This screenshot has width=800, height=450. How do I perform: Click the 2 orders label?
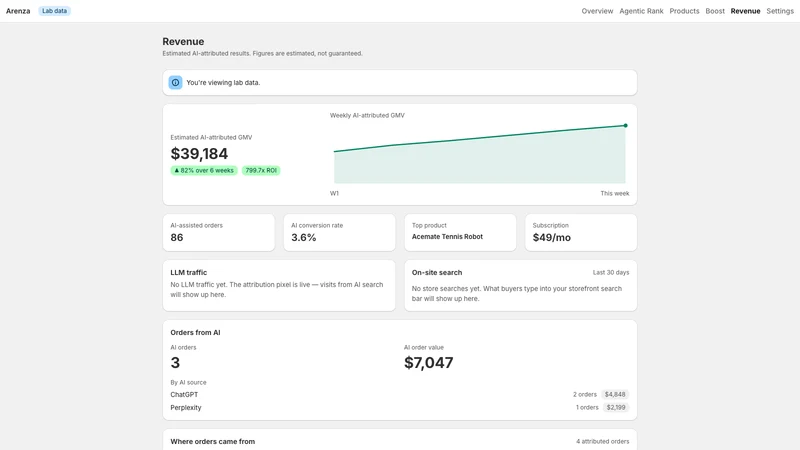point(585,394)
